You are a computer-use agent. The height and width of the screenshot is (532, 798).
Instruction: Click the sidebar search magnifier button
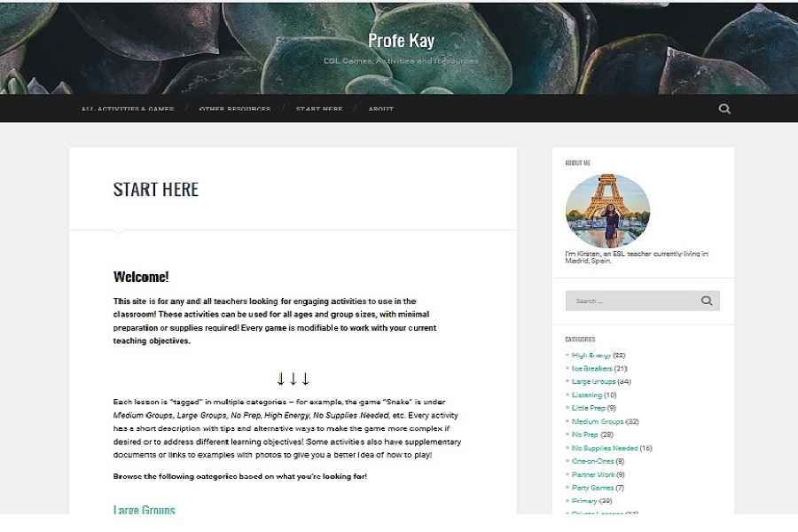(x=707, y=301)
